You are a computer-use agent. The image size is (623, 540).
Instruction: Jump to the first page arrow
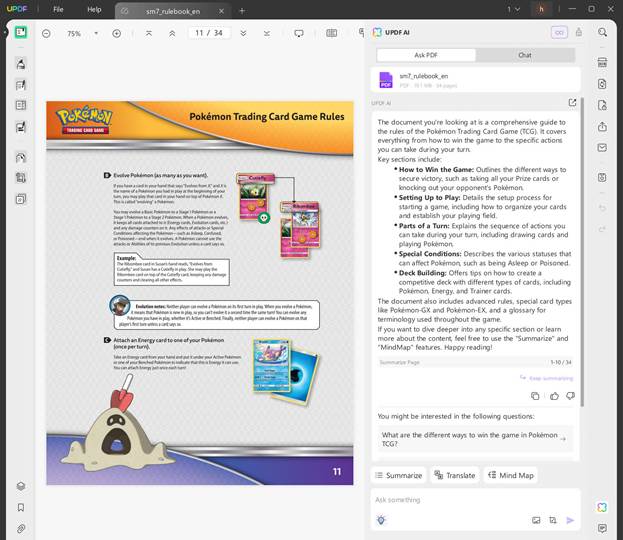[x=149, y=33]
